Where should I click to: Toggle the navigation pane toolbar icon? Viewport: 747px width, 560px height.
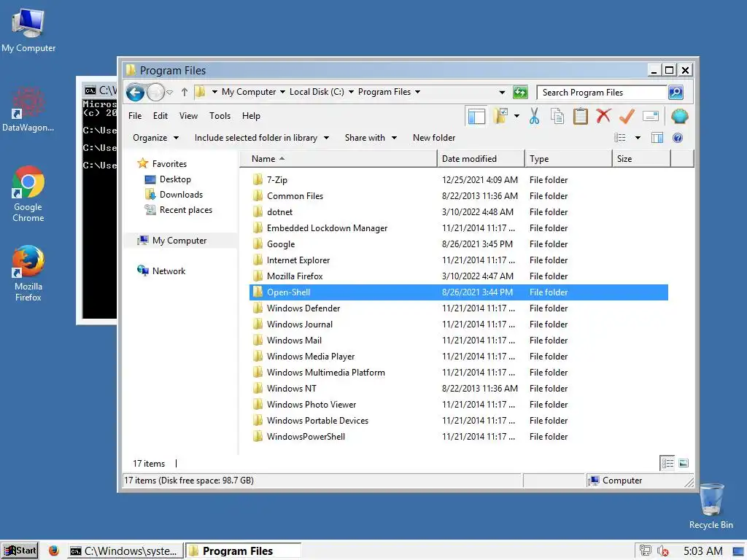(476, 116)
